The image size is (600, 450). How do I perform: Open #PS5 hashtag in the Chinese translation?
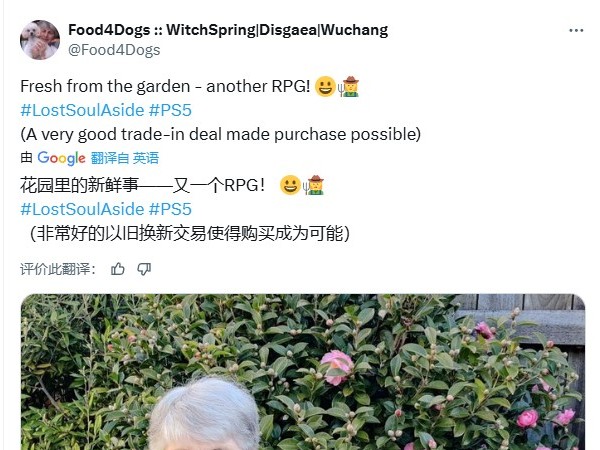point(170,209)
